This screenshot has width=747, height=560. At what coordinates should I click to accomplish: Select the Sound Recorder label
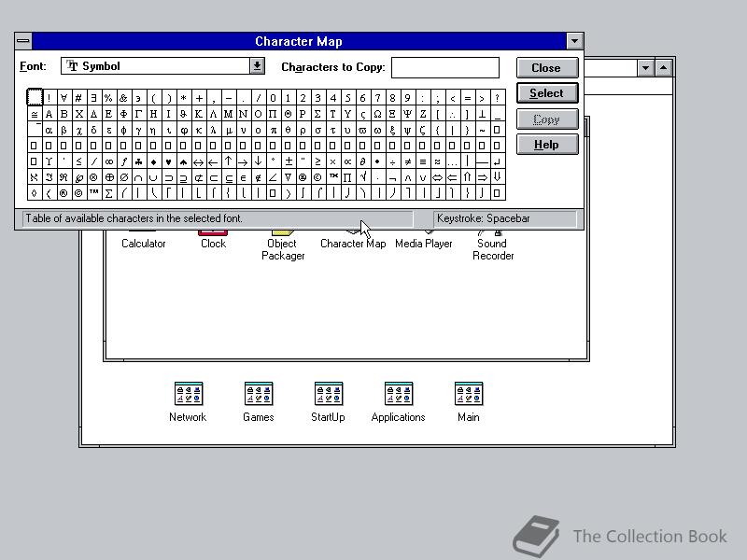tap(493, 249)
